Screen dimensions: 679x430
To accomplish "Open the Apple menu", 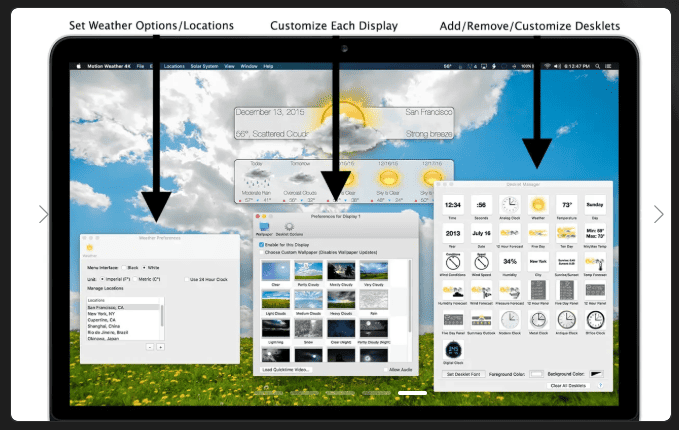I will pyautogui.click(x=79, y=66).
